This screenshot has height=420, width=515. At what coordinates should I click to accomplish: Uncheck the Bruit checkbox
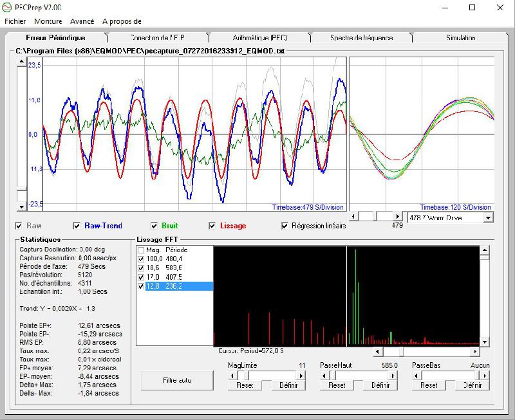154,226
